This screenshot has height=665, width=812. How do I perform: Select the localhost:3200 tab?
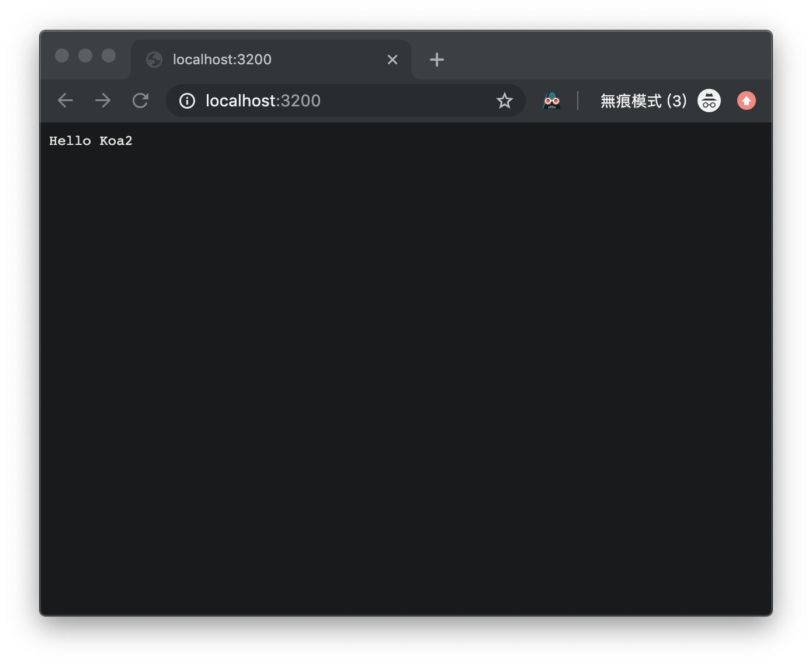(271, 60)
